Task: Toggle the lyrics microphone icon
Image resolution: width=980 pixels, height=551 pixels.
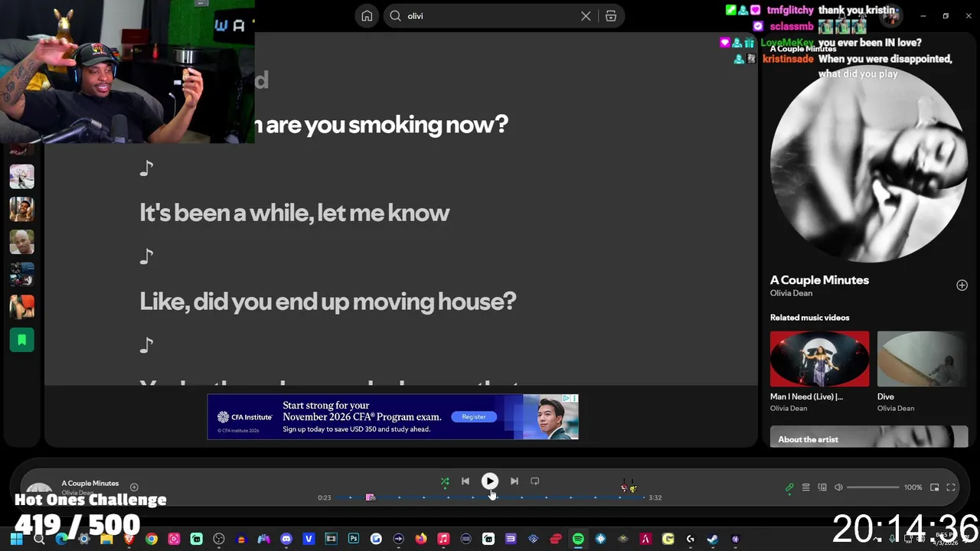Action: [789, 487]
